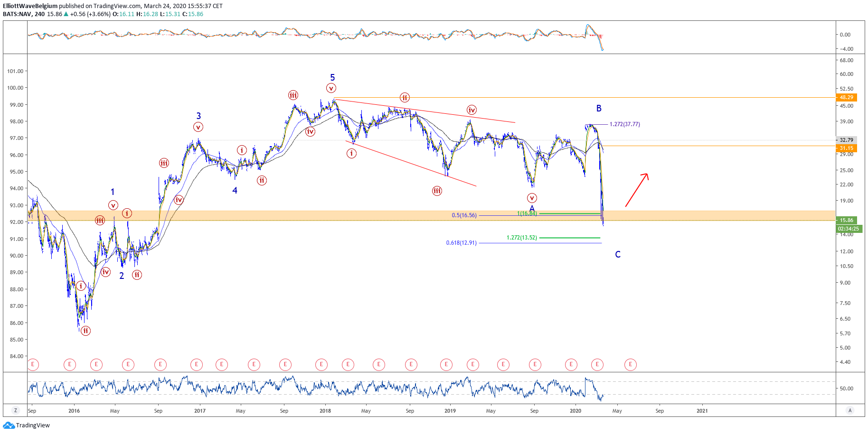Image resolution: width=868 pixels, height=434 pixels.
Task: Click the green 1.272(13.52) extension label
Action: tap(522, 238)
